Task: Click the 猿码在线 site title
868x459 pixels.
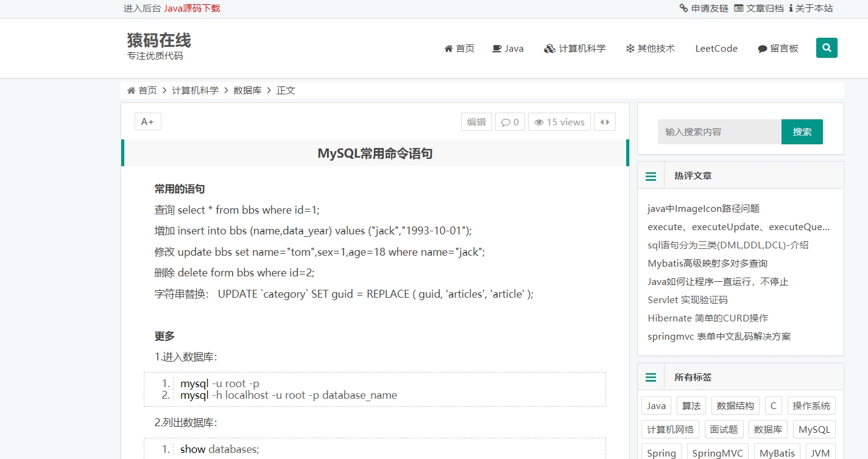Action: pos(159,40)
